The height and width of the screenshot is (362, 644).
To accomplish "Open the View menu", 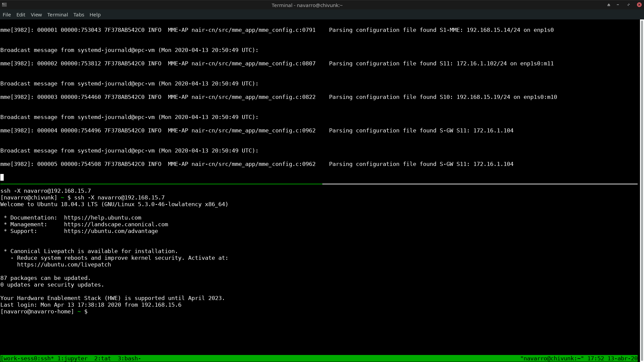I will coord(36,15).
